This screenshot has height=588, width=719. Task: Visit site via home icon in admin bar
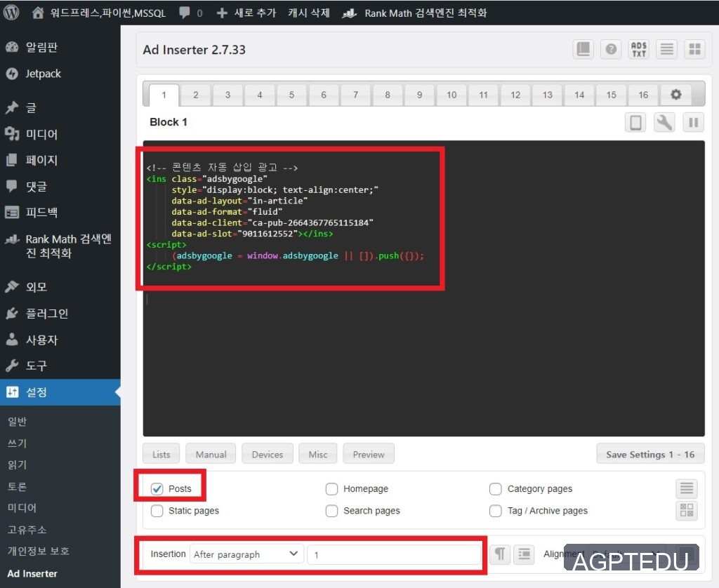tap(38, 13)
